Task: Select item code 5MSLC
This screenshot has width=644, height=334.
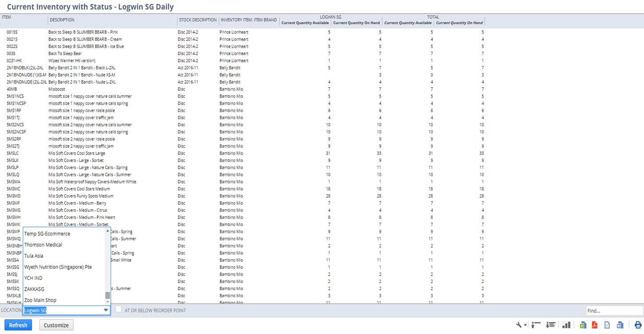Action: pyautogui.click(x=12, y=153)
